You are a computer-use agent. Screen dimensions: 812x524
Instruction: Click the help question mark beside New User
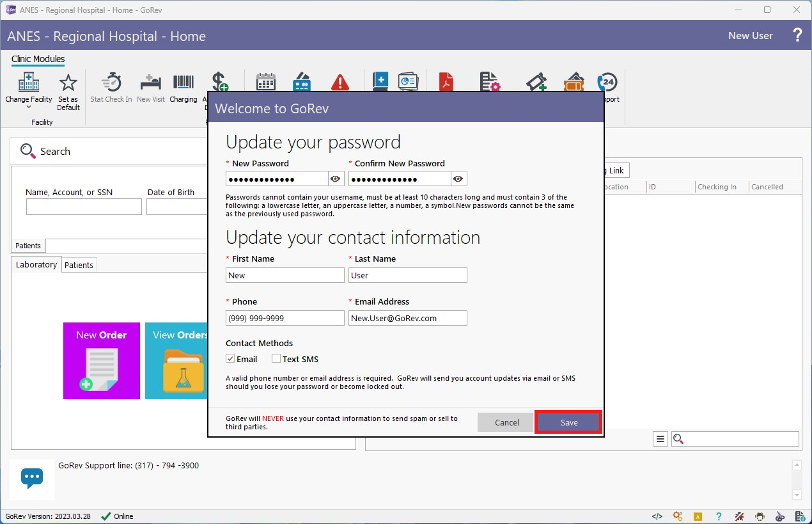(797, 35)
